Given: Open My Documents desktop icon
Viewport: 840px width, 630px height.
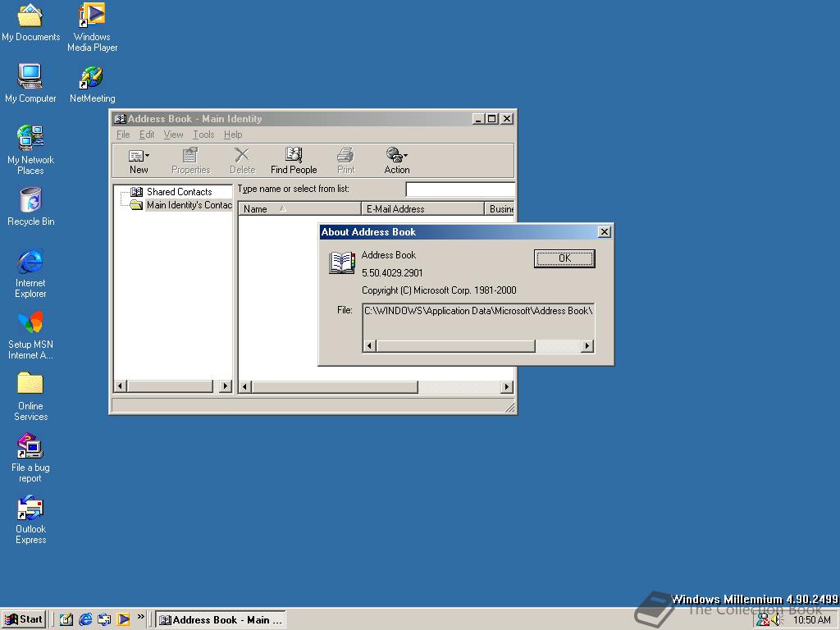Looking at the screenshot, I should point(30,21).
